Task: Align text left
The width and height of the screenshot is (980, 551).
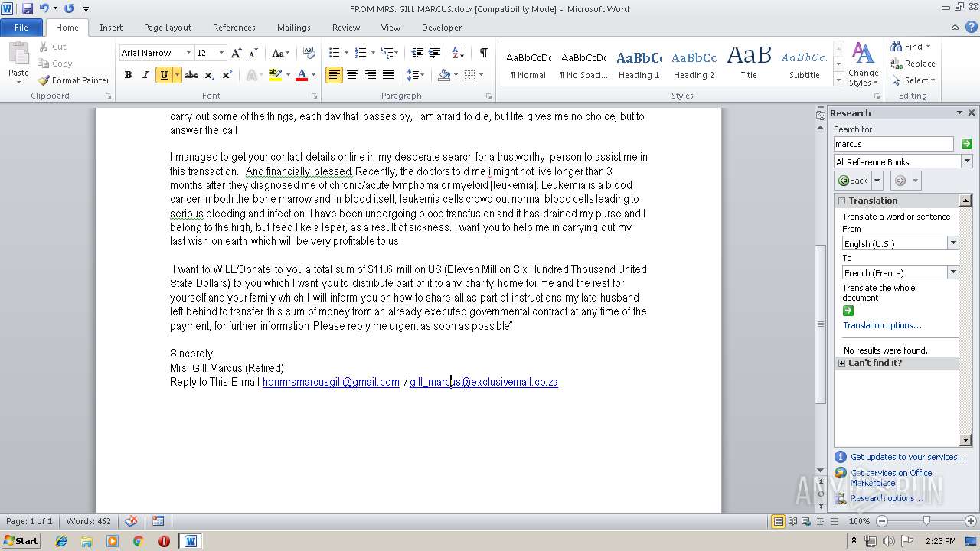Action: (334, 75)
